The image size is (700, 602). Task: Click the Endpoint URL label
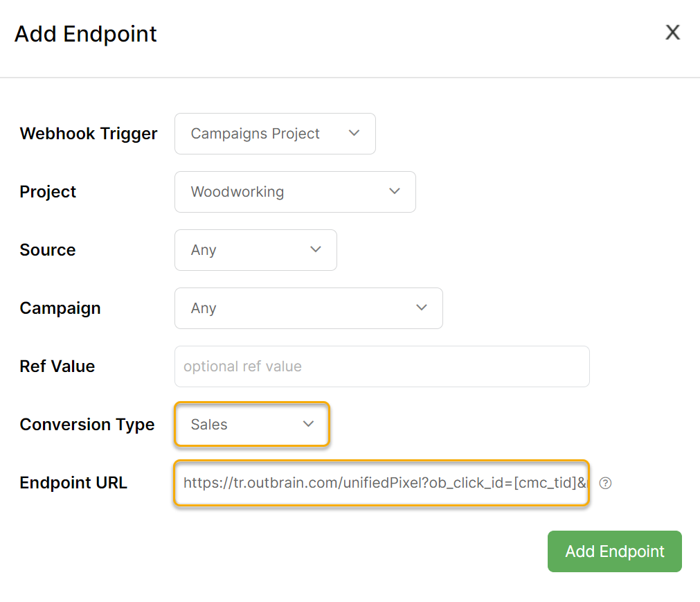[x=73, y=483]
